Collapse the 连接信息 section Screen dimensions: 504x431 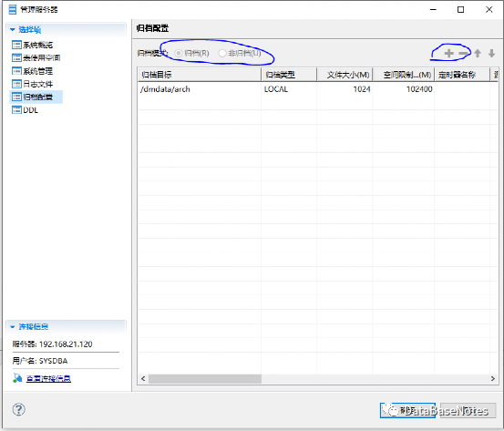[13, 327]
